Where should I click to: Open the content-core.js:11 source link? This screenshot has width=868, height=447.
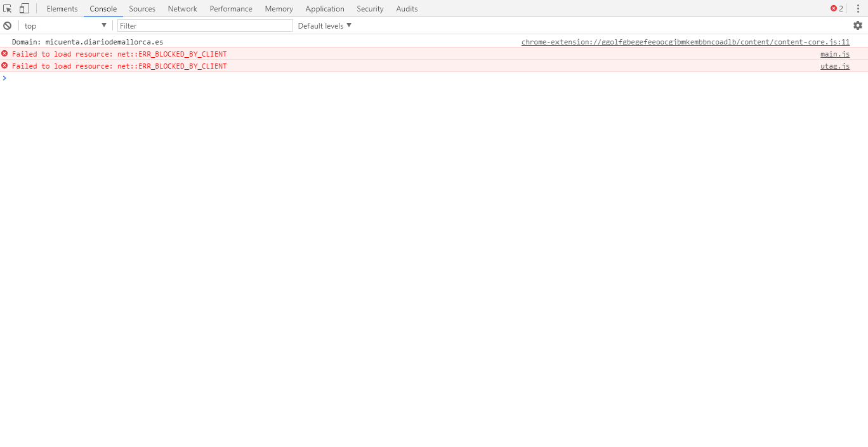click(x=685, y=42)
